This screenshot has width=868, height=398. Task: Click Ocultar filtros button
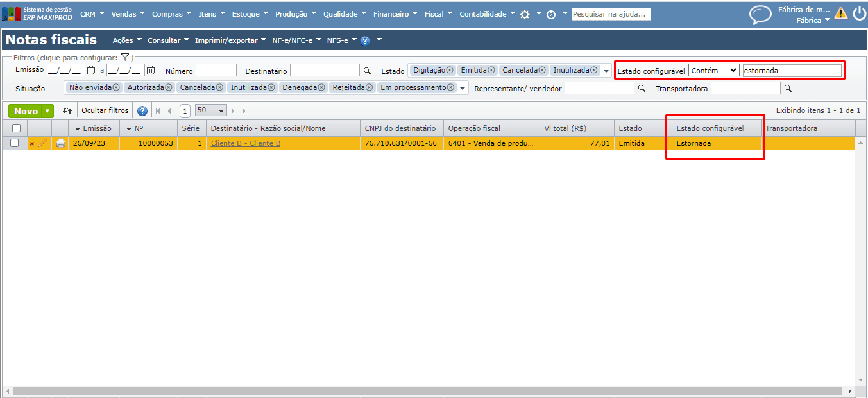click(105, 110)
